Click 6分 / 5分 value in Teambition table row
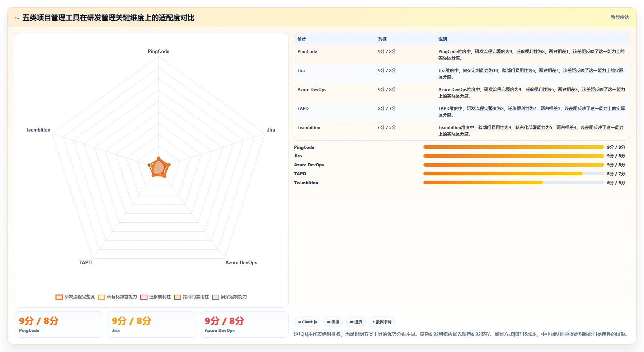The width and height of the screenshot is (644, 352). click(387, 128)
